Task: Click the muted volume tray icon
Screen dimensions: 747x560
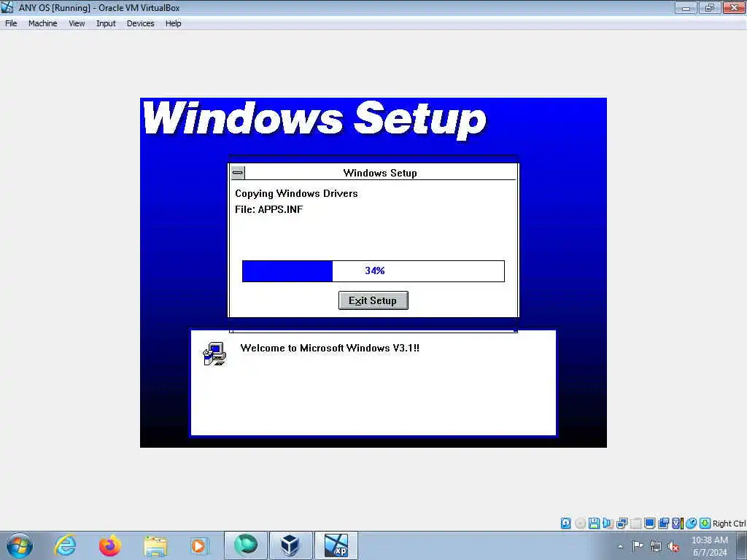Action: coord(673,546)
